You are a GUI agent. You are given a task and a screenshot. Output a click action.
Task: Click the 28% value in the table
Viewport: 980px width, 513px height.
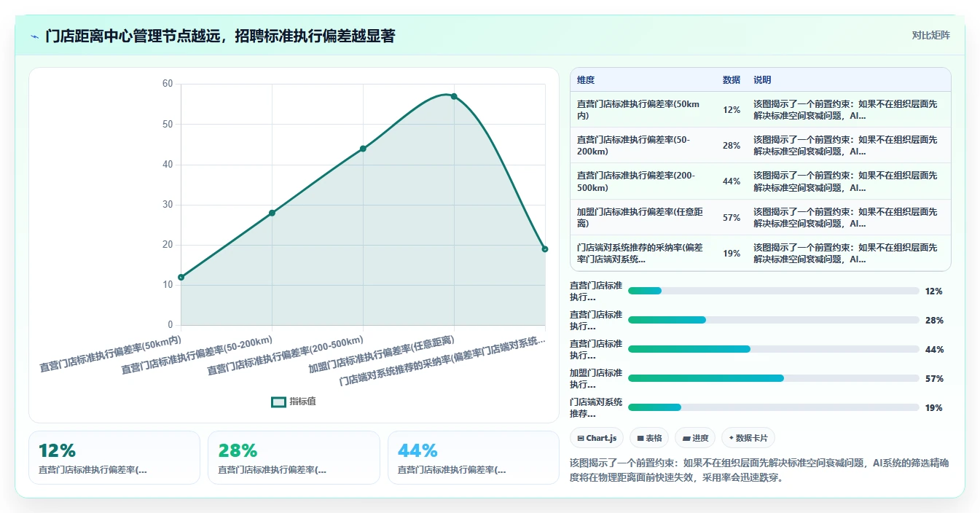732,146
